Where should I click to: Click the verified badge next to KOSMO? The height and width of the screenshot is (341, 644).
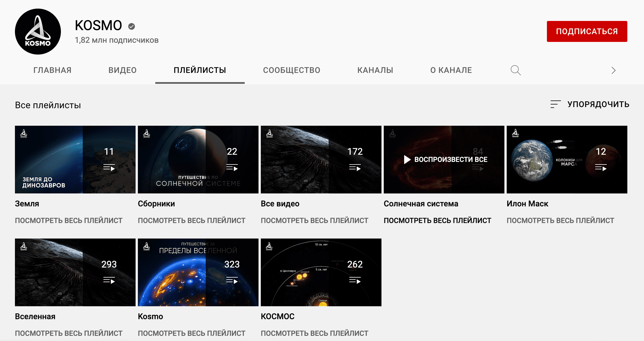[x=132, y=26]
